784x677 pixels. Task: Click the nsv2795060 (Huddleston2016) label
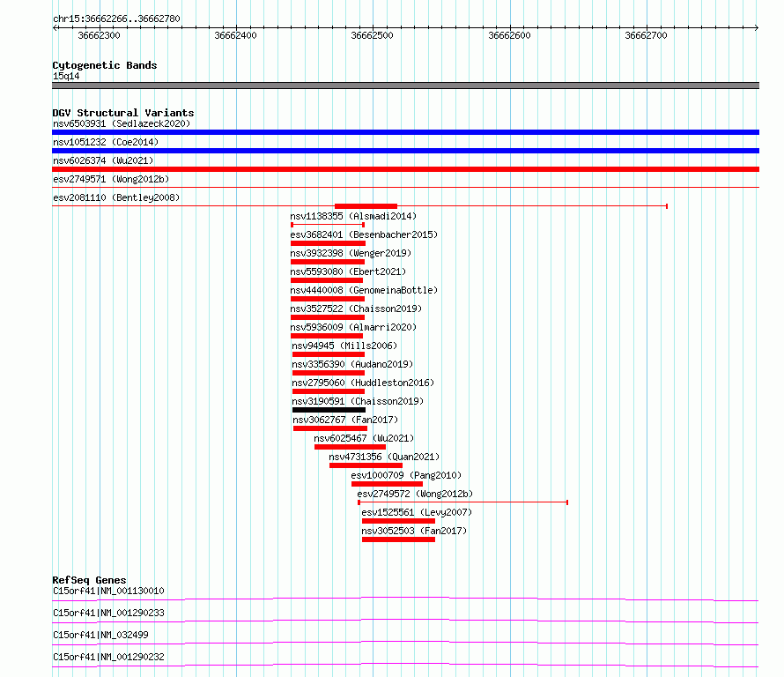[x=363, y=383]
